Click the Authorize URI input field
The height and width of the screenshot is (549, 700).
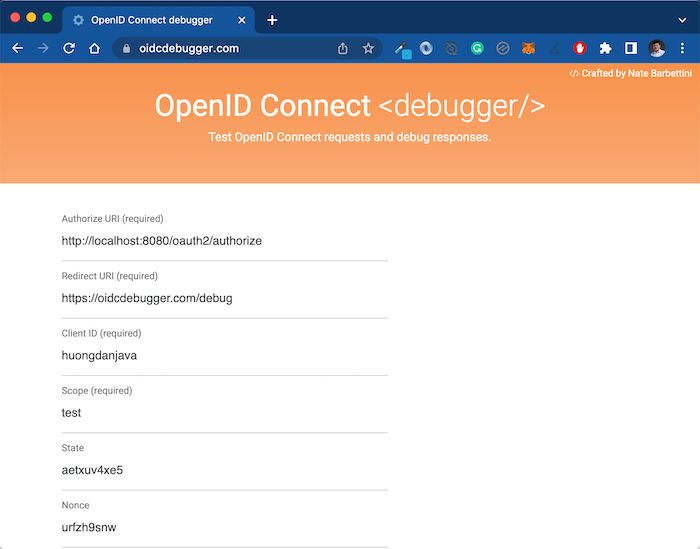225,241
